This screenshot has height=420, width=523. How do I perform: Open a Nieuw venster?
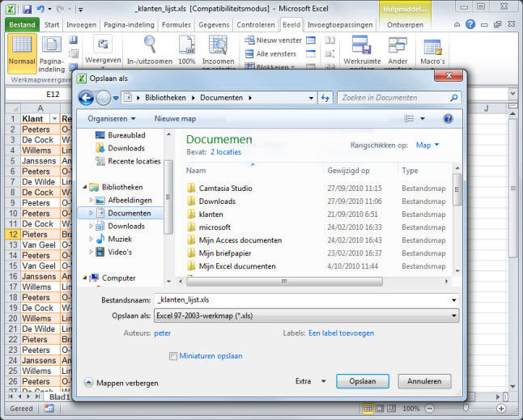pos(273,40)
